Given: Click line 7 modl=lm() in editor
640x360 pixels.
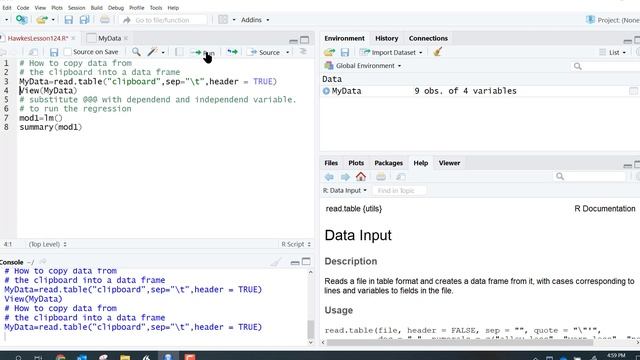Looking at the screenshot, I should pyautogui.click(x=41, y=118).
